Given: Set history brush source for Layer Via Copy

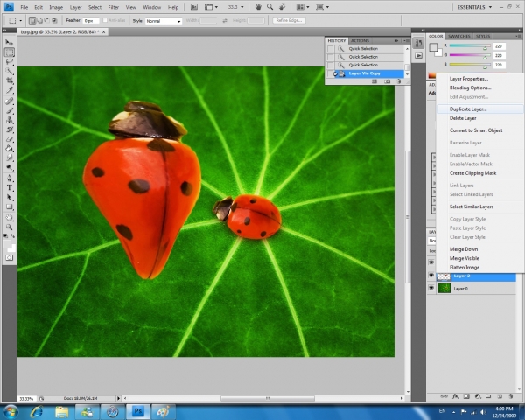Looking at the screenshot, I should tap(331, 73).
